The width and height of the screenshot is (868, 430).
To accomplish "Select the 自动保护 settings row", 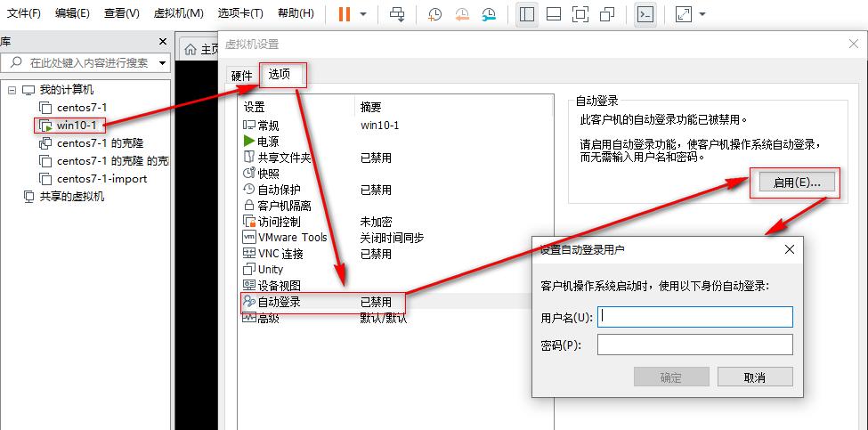I will (395, 190).
